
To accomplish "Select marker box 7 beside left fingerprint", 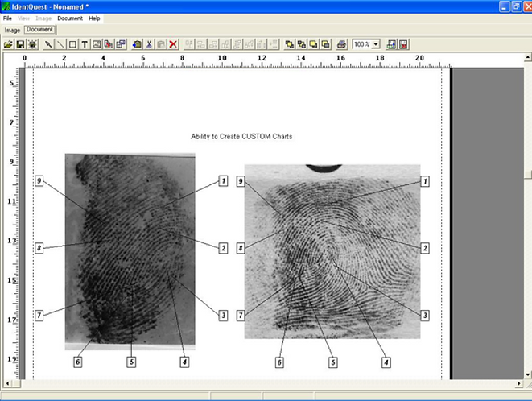I will [39, 316].
